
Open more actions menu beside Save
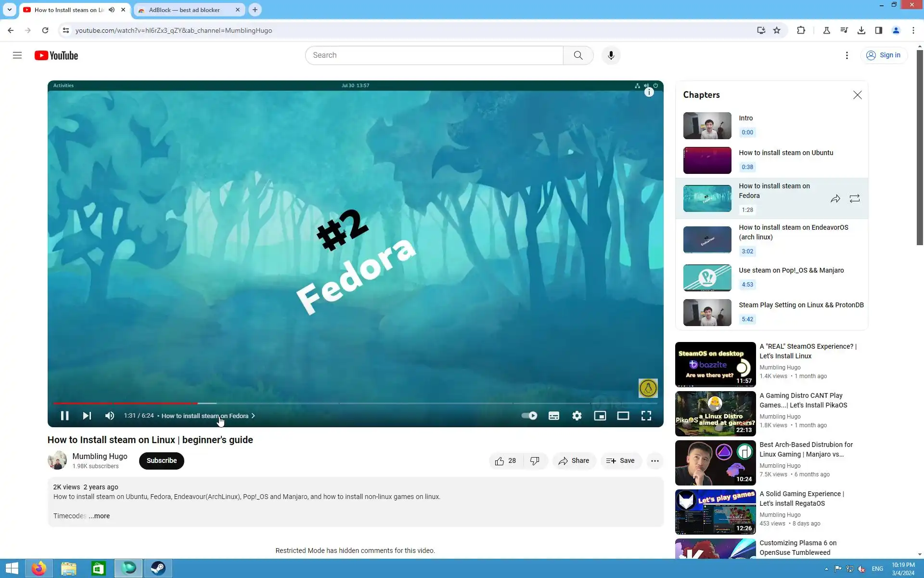pos(654,461)
